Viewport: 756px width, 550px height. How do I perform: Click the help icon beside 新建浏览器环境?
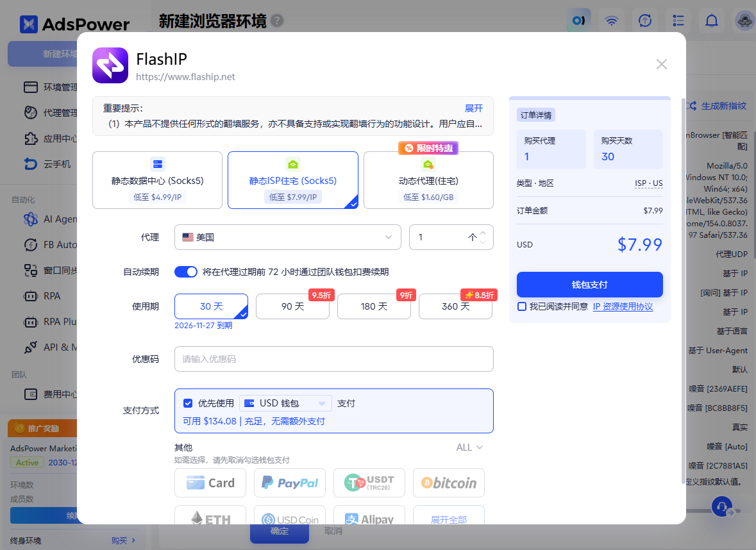click(277, 21)
